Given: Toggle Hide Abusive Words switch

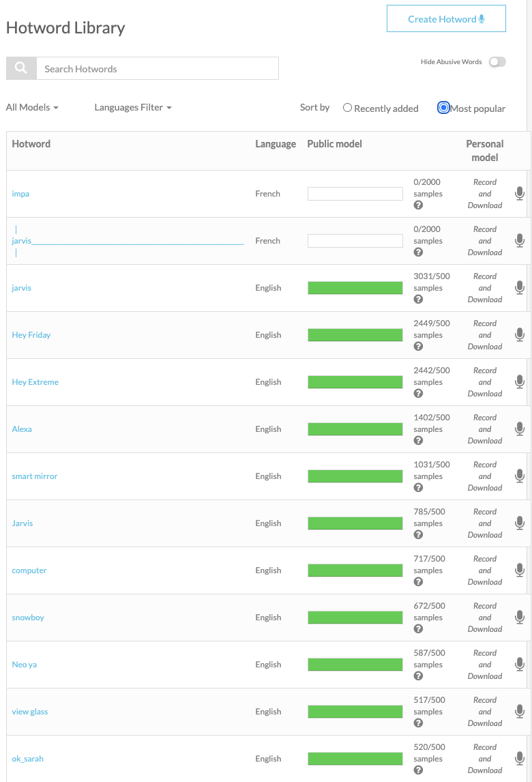Looking at the screenshot, I should (497, 62).
